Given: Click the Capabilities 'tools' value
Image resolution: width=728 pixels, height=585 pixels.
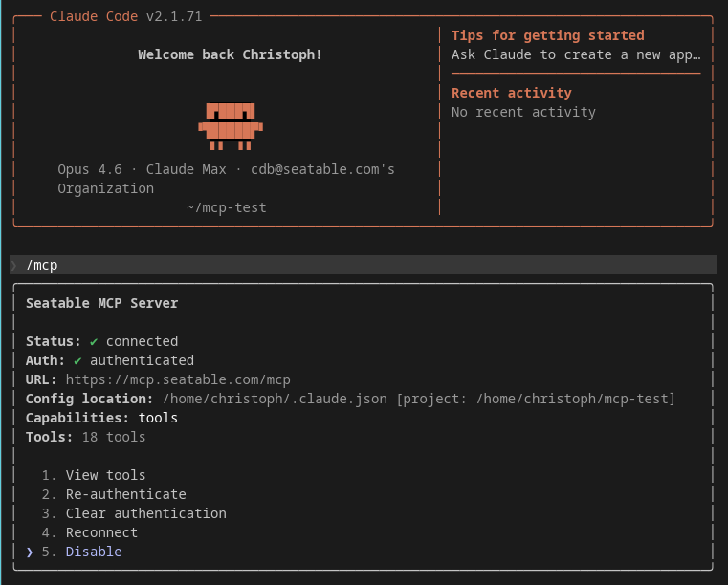Looking at the screenshot, I should [158, 418].
